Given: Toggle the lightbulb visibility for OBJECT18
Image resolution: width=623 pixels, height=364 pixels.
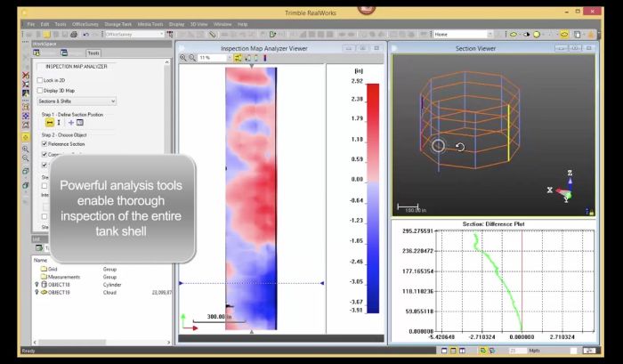Looking at the screenshot, I should click(35, 284).
